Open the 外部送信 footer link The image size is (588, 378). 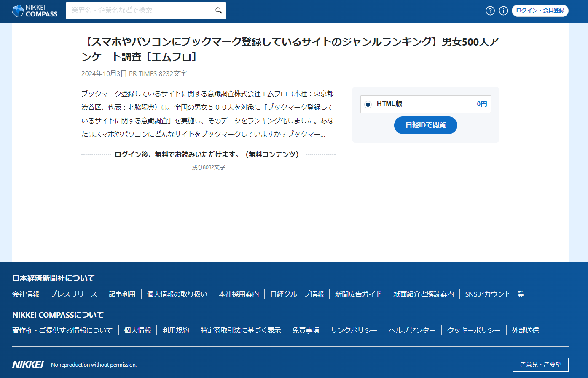point(526,330)
